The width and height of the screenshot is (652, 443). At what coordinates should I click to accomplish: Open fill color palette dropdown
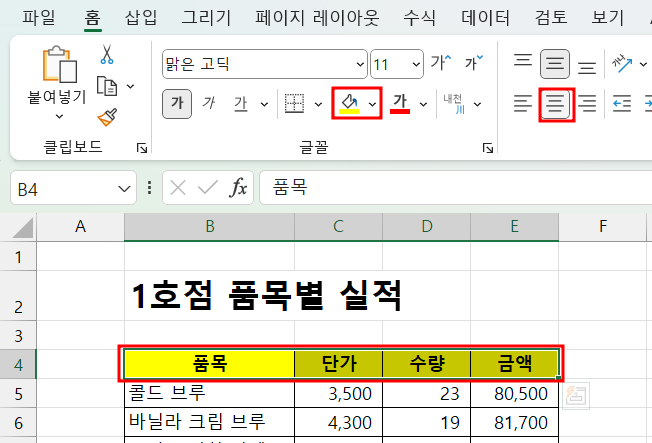point(373,104)
